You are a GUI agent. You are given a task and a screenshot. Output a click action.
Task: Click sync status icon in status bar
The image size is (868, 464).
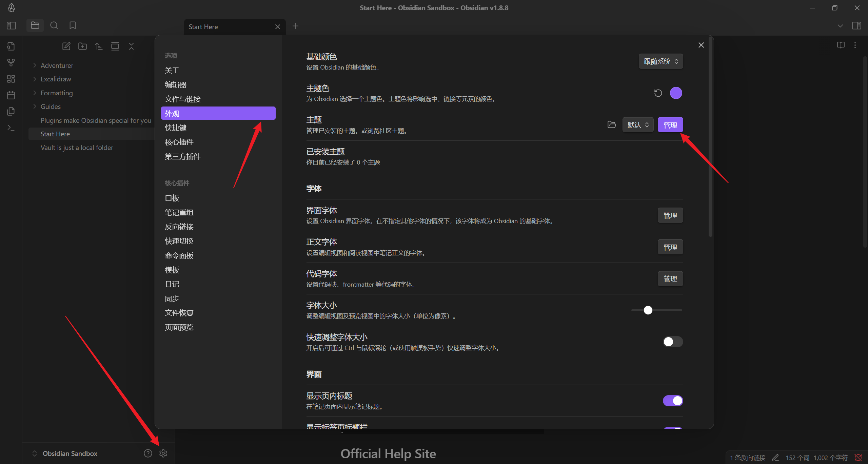858,458
